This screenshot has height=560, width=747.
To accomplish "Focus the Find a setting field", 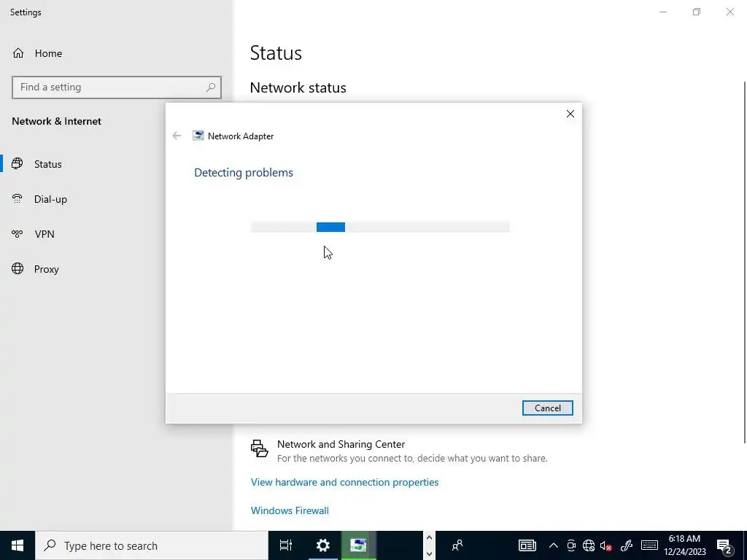I will click(x=117, y=87).
